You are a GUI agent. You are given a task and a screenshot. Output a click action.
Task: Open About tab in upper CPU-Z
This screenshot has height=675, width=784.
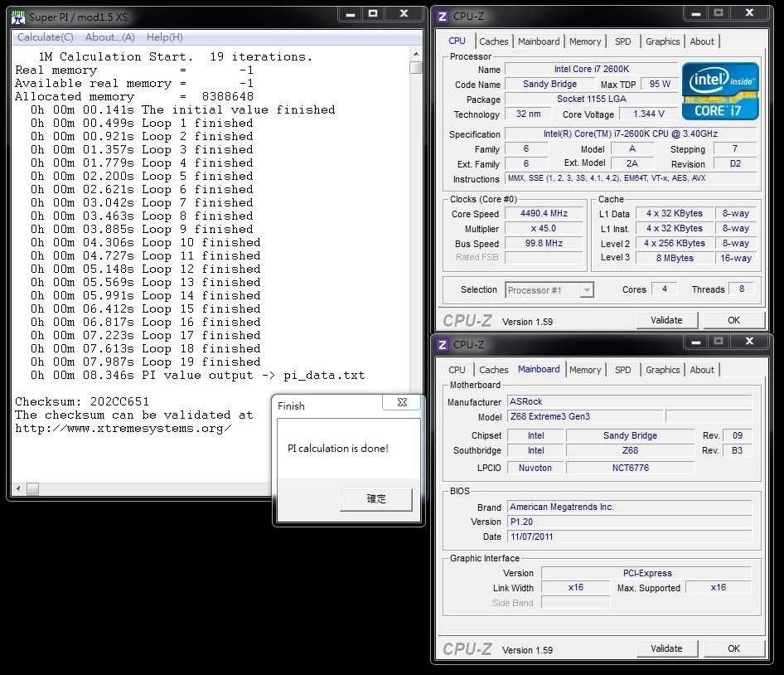[702, 41]
